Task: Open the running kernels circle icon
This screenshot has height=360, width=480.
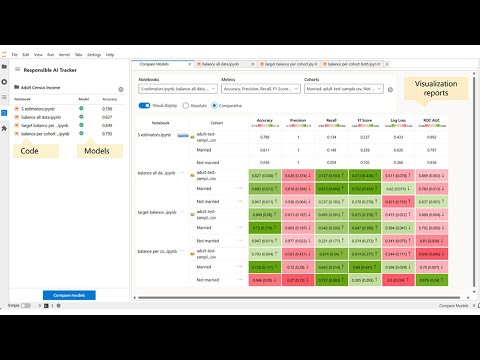Action: tap(4, 82)
